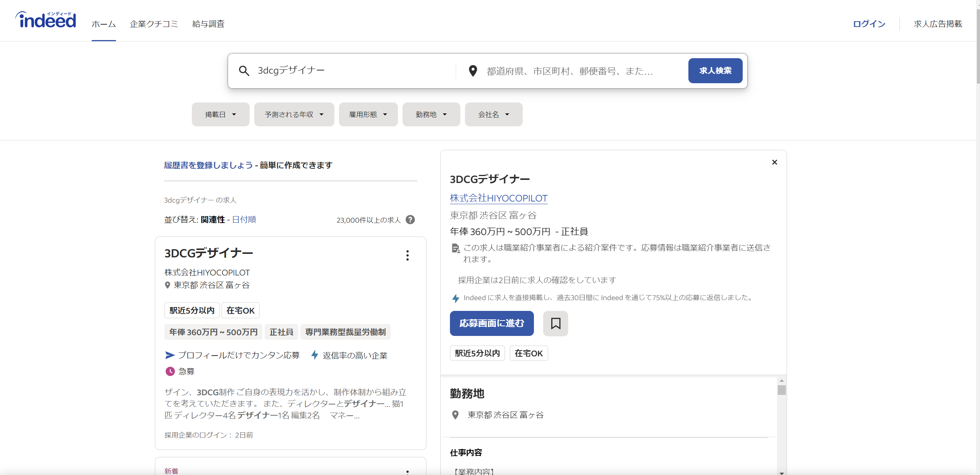Open the three-dot menu on 3DCGデザイナー card
Image resolution: width=980 pixels, height=475 pixels.
pos(407,255)
